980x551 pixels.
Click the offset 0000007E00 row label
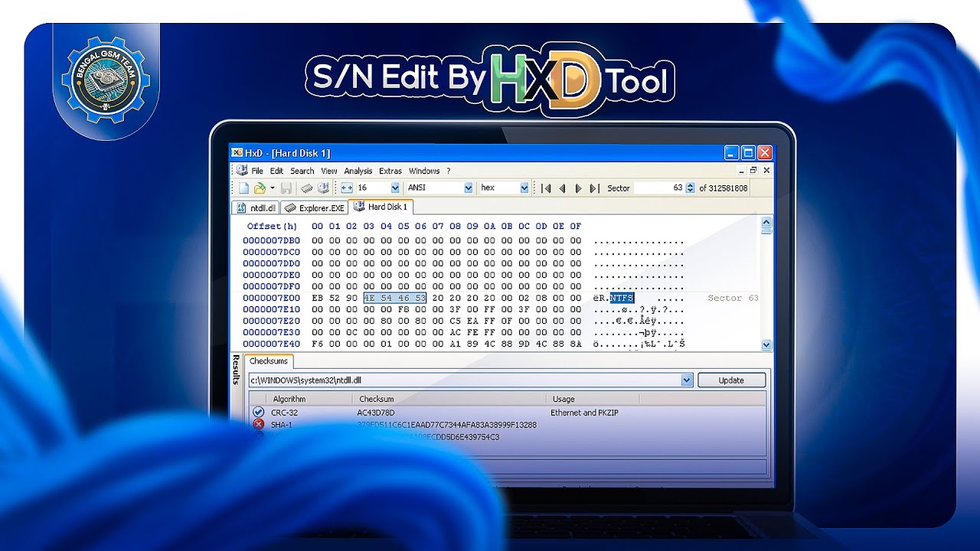pyautogui.click(x=271, y=298)
